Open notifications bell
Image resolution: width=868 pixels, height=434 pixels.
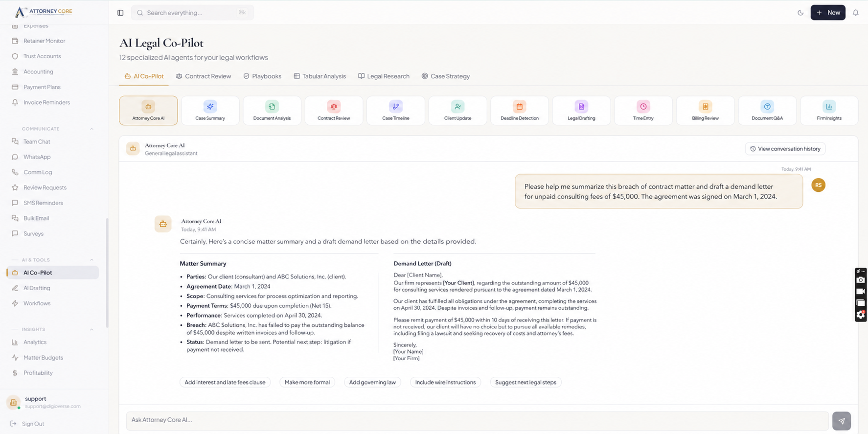856,13
